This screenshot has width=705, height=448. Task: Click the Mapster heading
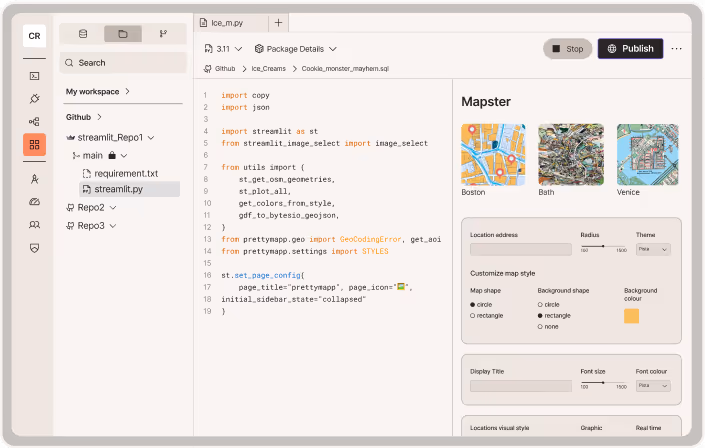tap(486, 102)
